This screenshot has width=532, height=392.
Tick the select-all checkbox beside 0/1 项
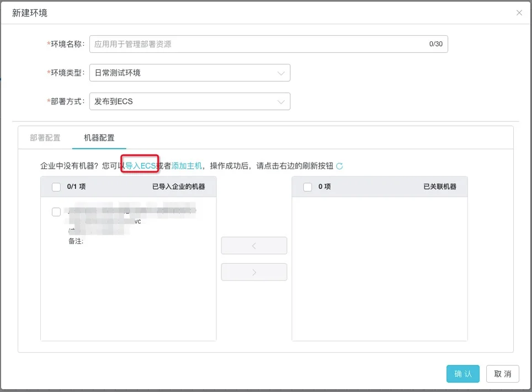(x=56, y=187)
